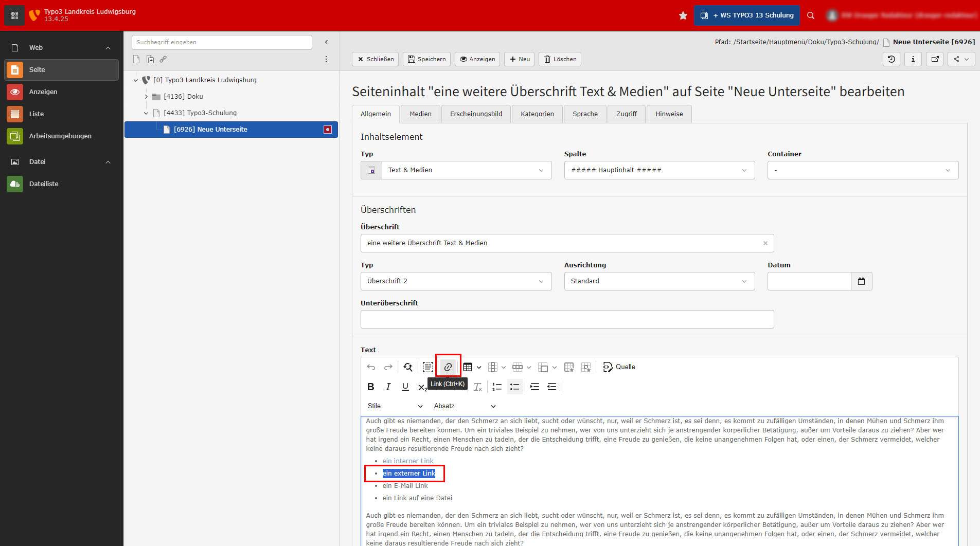Viewport: 980px width, 546px height.
Task: Toggle bold formatting
Action: click(370, 387)
